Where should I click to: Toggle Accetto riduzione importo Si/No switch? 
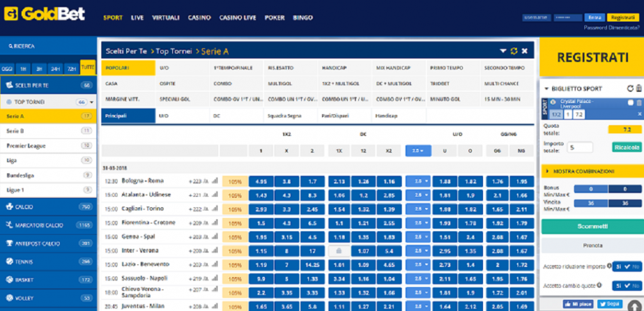(x=627, y=266)
